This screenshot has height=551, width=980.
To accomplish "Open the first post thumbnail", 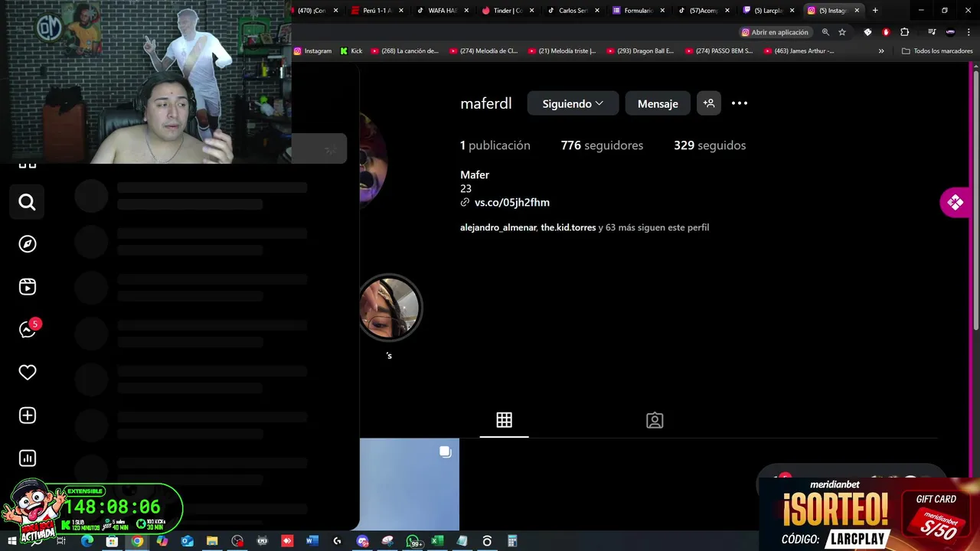I will [410, 484].
